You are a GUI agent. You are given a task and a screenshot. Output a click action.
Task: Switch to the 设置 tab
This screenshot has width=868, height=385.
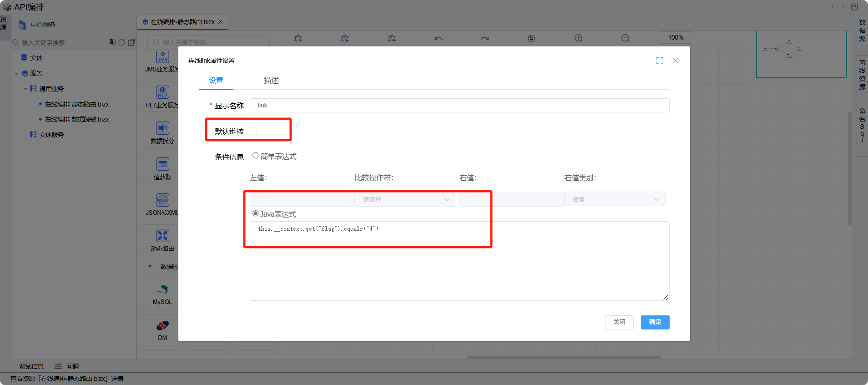tap(216, 81)
